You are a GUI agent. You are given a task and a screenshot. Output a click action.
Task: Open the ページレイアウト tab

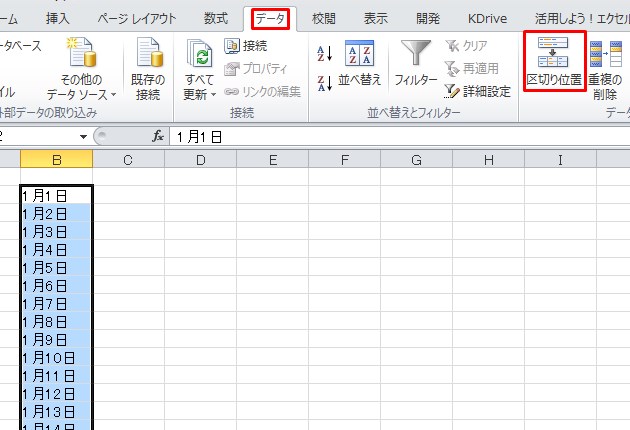[x=140, y=18]
